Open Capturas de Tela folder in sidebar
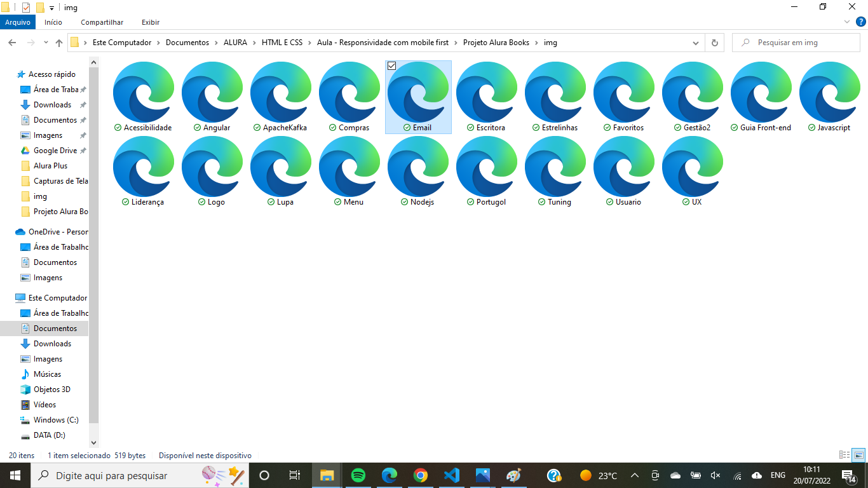This screenshot has width=868, height=488. [60, 181]
